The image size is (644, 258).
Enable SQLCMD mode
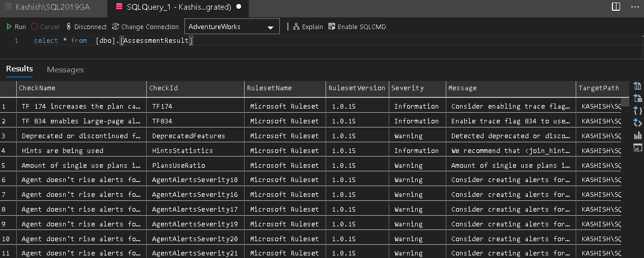[x=357, y=27]
